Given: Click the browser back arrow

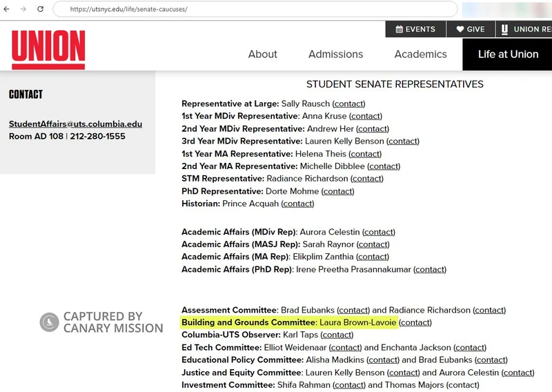Looking at the screenshot, I should click(8, 10).
